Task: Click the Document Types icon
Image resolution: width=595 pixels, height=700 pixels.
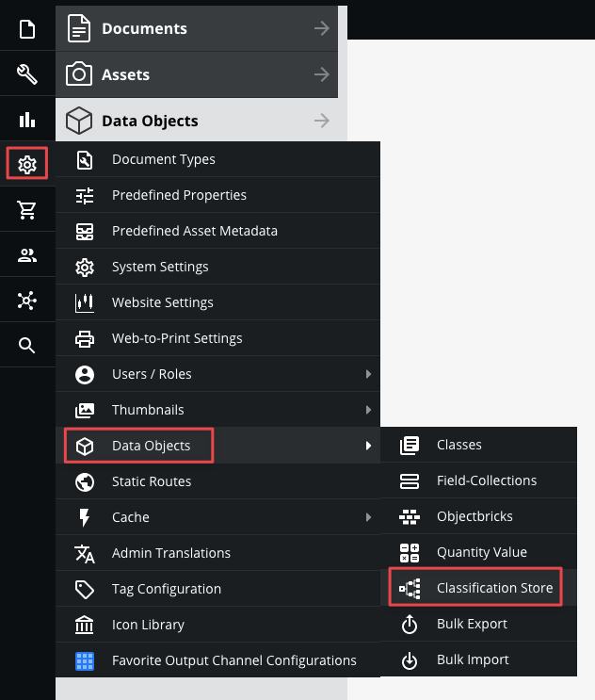Action: point(85,160)
